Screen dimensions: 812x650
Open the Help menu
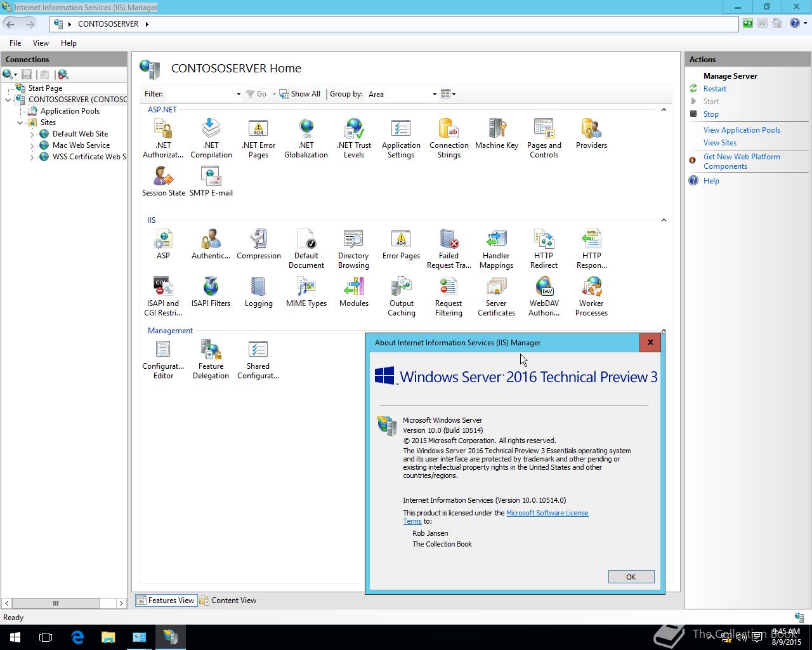click(69, 43)
